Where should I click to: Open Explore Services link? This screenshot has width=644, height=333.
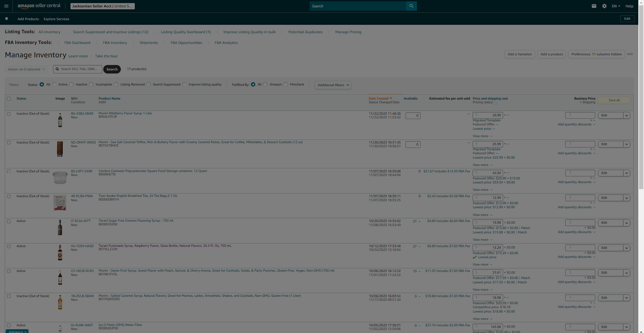56,19
